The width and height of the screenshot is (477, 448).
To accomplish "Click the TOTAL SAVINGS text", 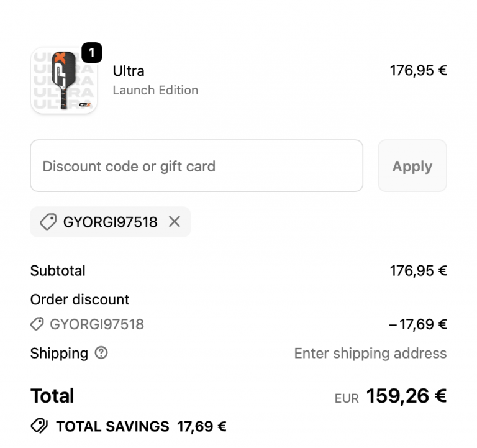I will pyautogui.click(x=112, y=426).
